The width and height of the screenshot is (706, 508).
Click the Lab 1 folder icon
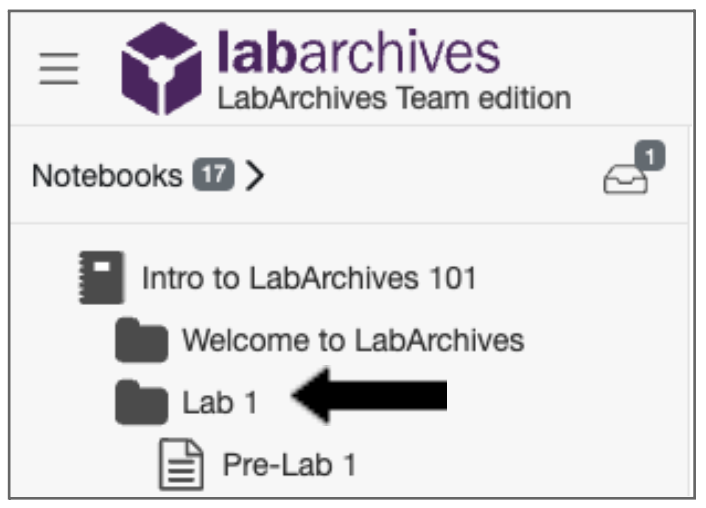click(141, 403)
